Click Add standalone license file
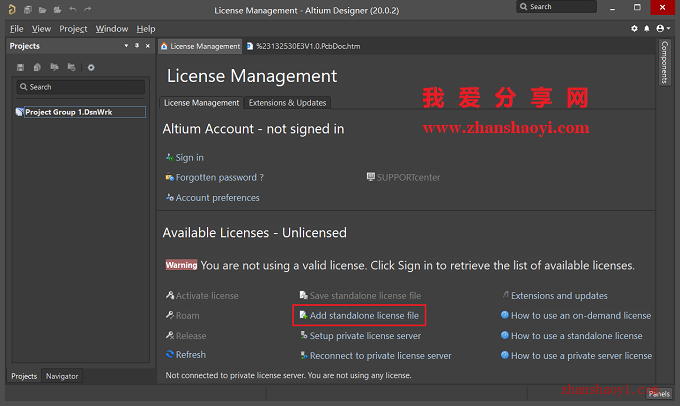Image resolution: width=680 pixels, height=406 pixels. pyautogui.click(x=364, y=316)
